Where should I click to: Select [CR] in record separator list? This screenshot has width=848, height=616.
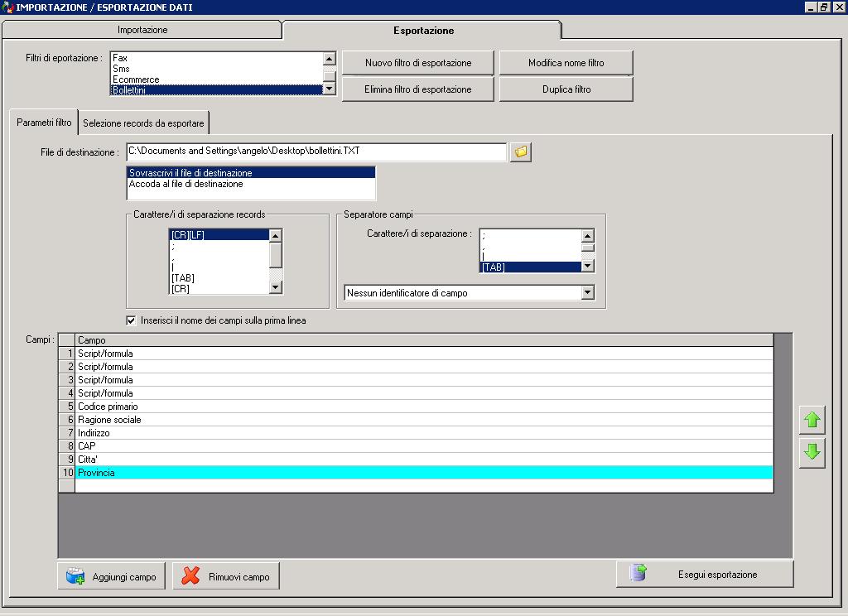click(219, 289)
